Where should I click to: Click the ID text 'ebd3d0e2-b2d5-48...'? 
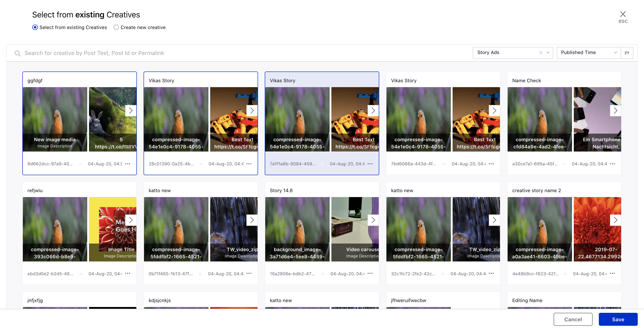(x=50, y=273)
